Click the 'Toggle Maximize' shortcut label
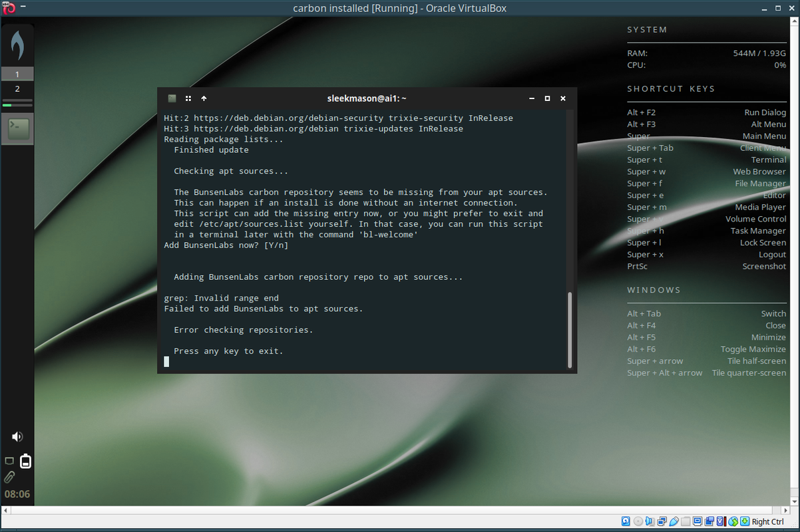 point(753,349)
